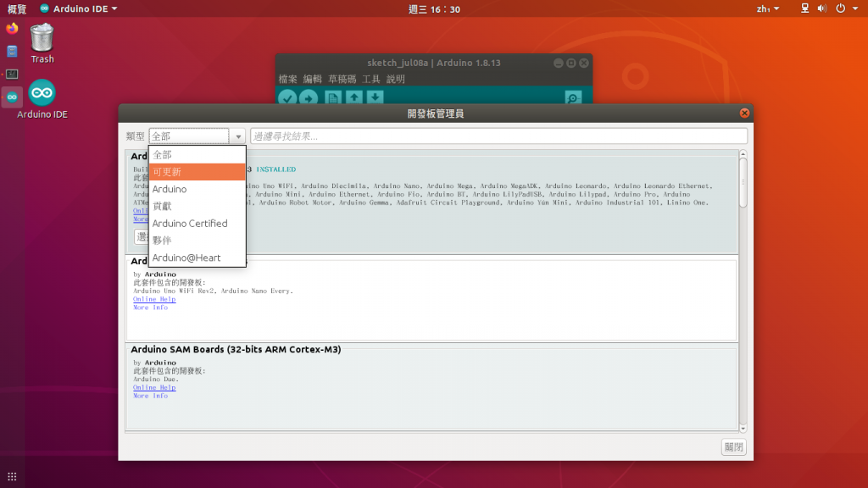This screenshot has width=868, height=488.
Task: Open the Files app in the dock
Action: [x=12, y=52]
